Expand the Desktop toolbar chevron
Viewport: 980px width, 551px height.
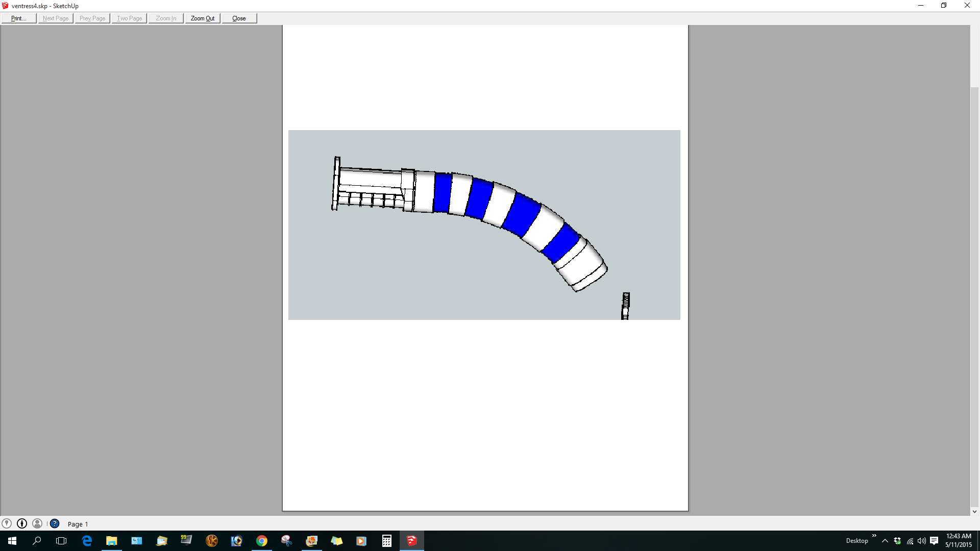(874, 536)
